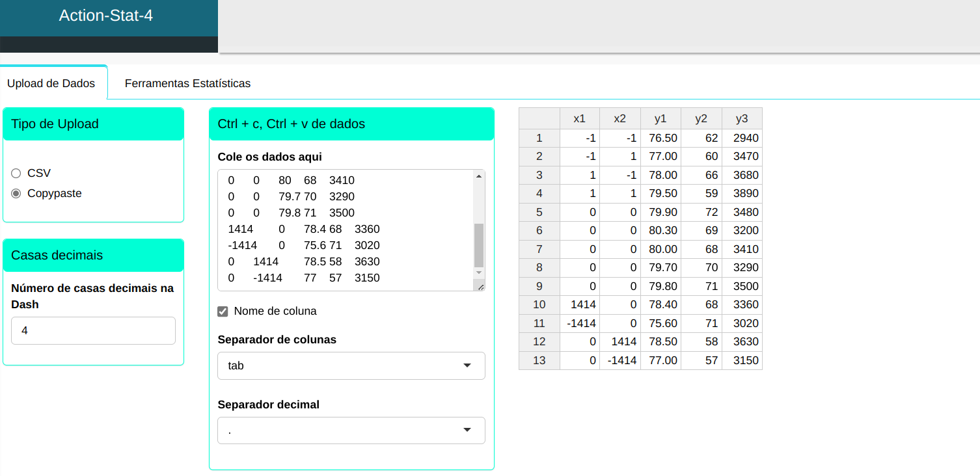This screenshot has width=980, height=476.
Task: Click the y3 cell showing 3890
Action: pyautogui.click(x=742, y=193)
